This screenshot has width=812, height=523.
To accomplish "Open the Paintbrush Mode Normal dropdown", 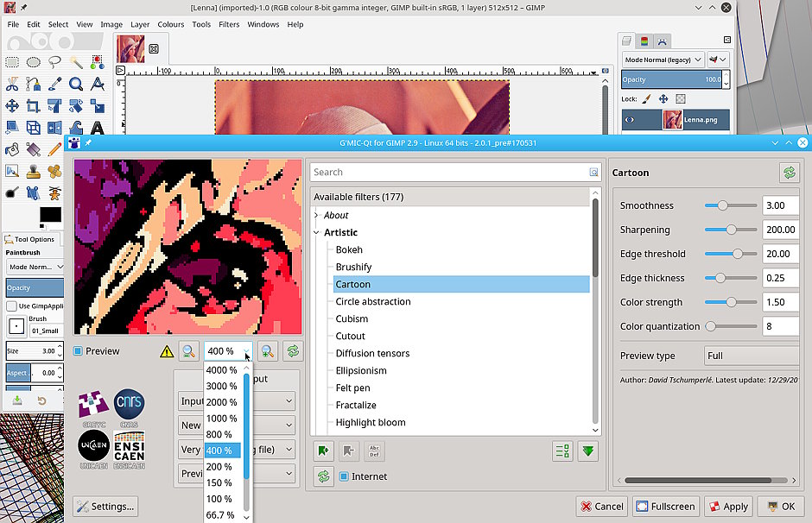I will 35,267.
